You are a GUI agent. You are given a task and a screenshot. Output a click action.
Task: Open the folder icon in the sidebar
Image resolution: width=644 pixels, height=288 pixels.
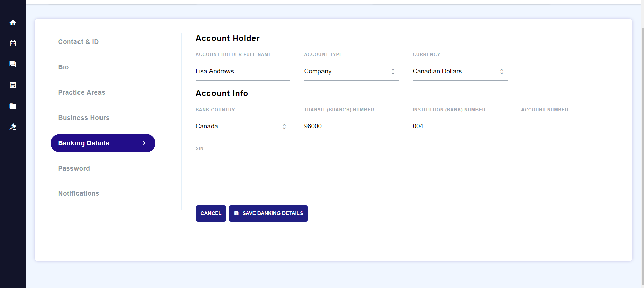pyautogui.click(x=13, y=106)
